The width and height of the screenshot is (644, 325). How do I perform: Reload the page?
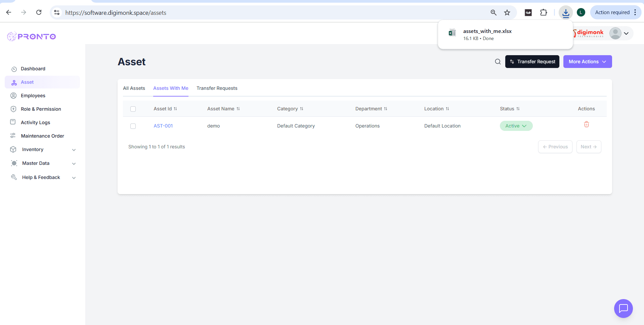(39, 12)
